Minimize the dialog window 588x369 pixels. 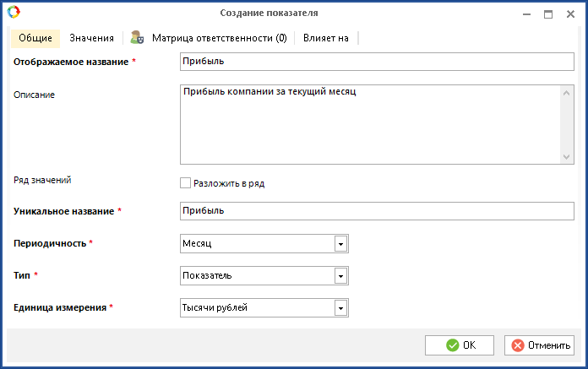click(x=524, y=14)
